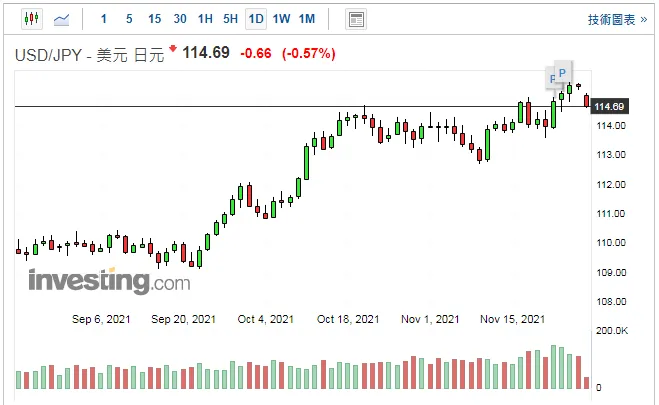Image resolution: width=659 pixels, height=405 pixels.
Task: Select the 1M timeframe
Action: tap(307, 19)
